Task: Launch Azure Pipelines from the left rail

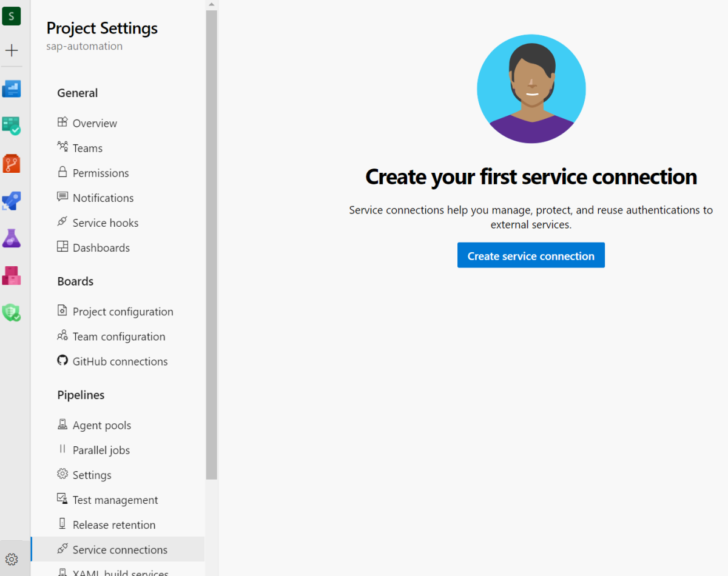Action: click(x=12, y=201)
